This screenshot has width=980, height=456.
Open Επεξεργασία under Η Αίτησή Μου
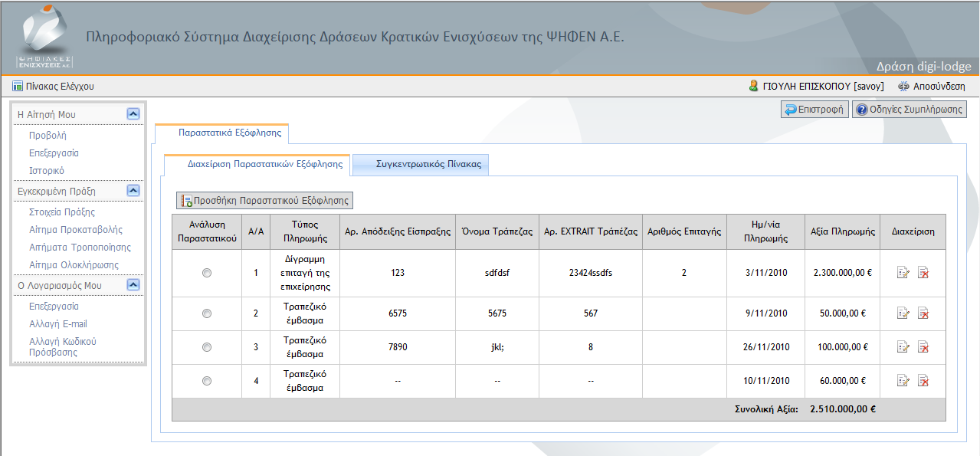54,153
